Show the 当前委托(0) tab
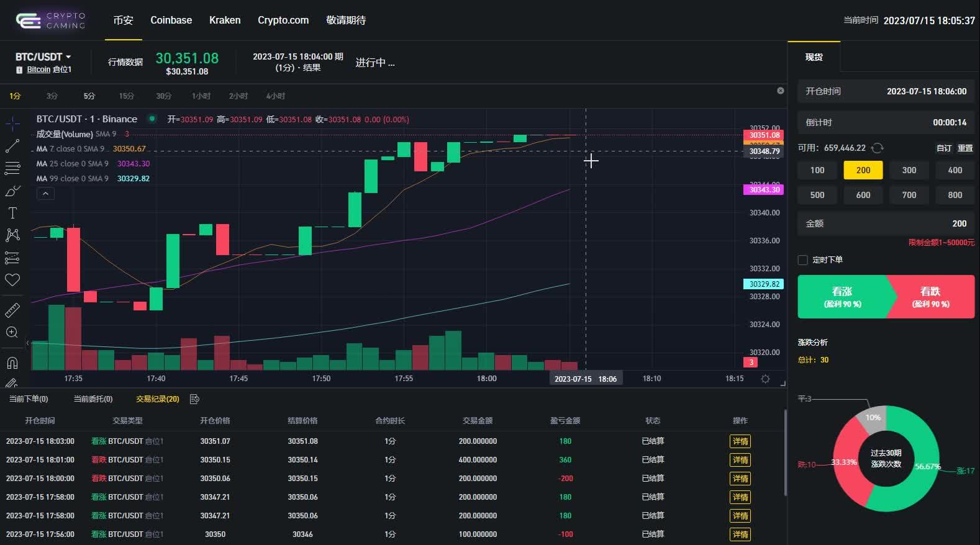The width and height of the screenshot is (980, 545). click(x=93, y=399)
